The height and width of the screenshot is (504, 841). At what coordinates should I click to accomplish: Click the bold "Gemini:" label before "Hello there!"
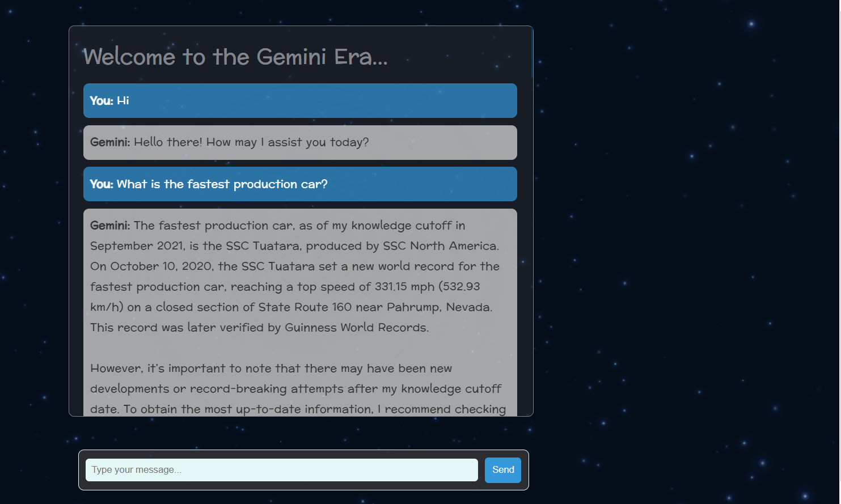pos(110,142)
